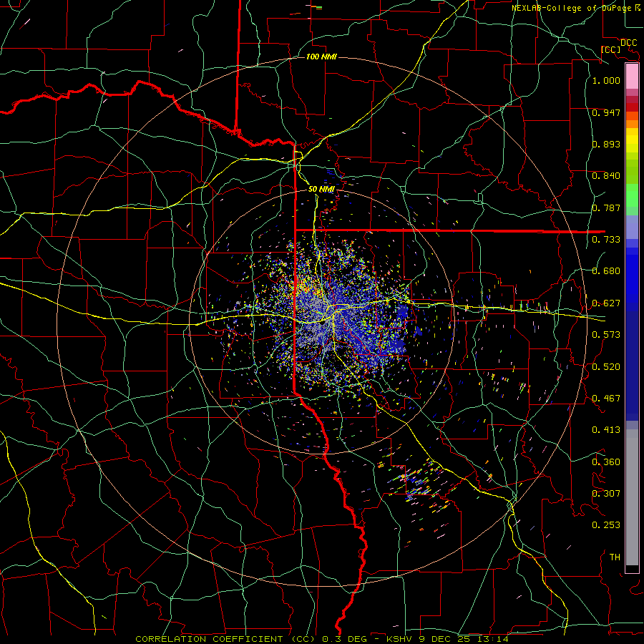Click the 0.627 scale value

coord(606,303)
